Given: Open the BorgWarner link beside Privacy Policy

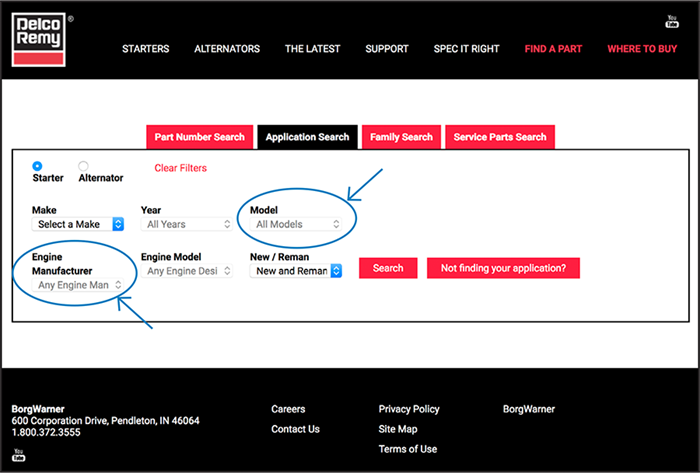Looking at the screenshot, I should (529, 409).
